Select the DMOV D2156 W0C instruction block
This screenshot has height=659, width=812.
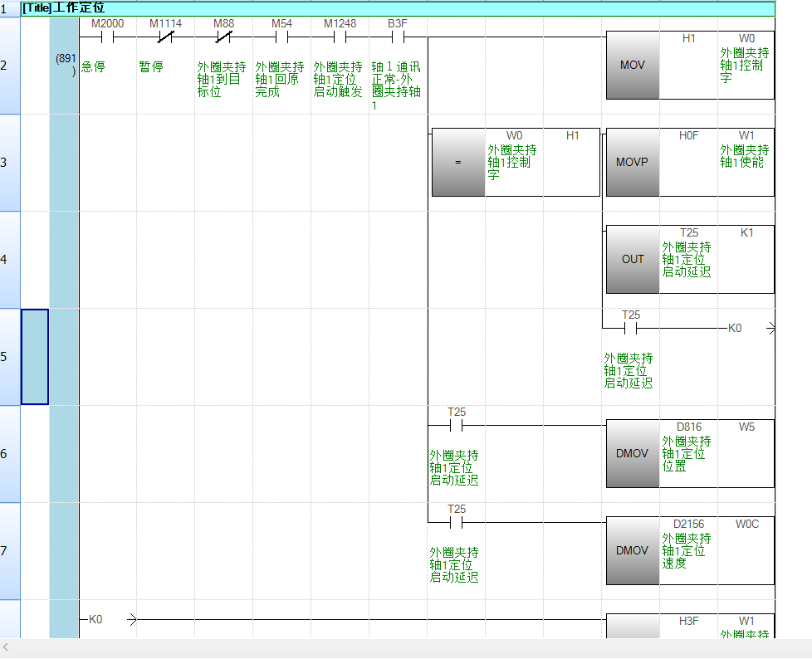pos(689,550)
